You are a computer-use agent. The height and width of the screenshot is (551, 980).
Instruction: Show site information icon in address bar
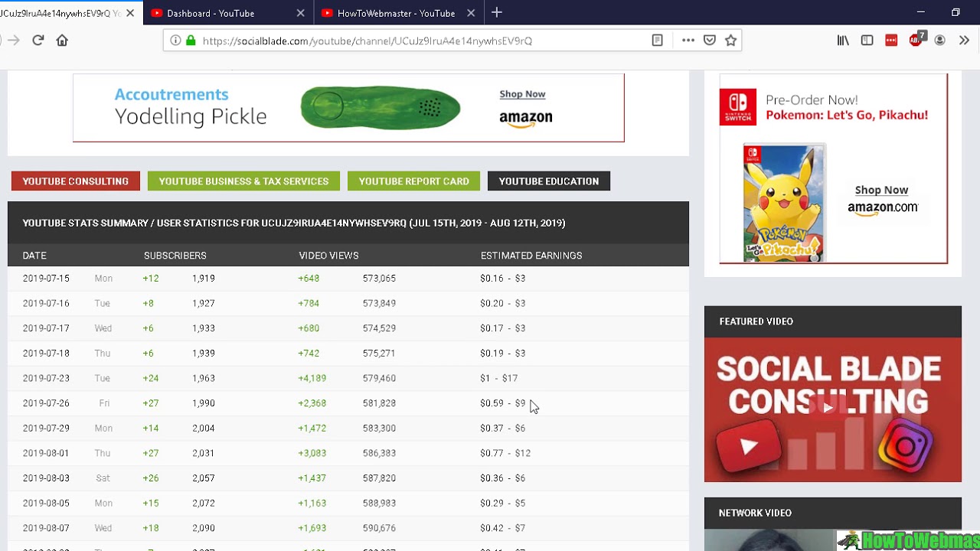[x=175, y=41]
